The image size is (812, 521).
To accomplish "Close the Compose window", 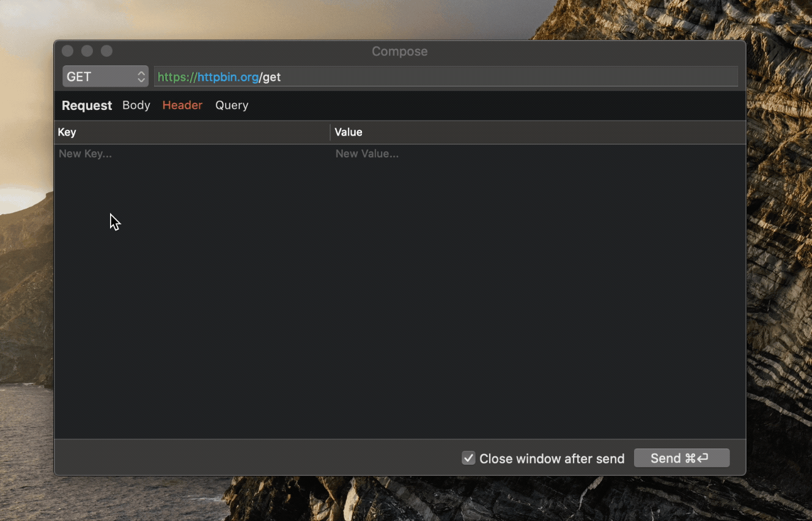I will [68, 51].
